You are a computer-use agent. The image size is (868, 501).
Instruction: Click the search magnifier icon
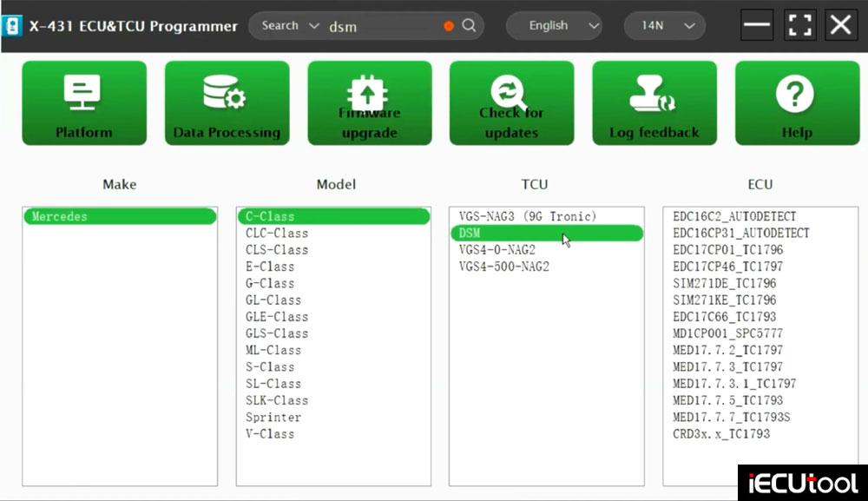[469, 26]
